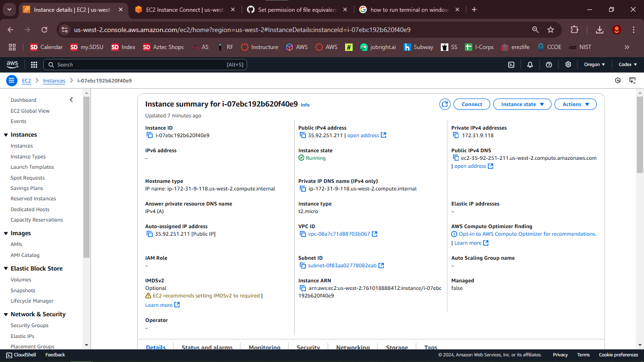This screenshot has width=644, height=362.
Task: Open the Compute Optimizer opt-in link
Action: pos(528,234)
